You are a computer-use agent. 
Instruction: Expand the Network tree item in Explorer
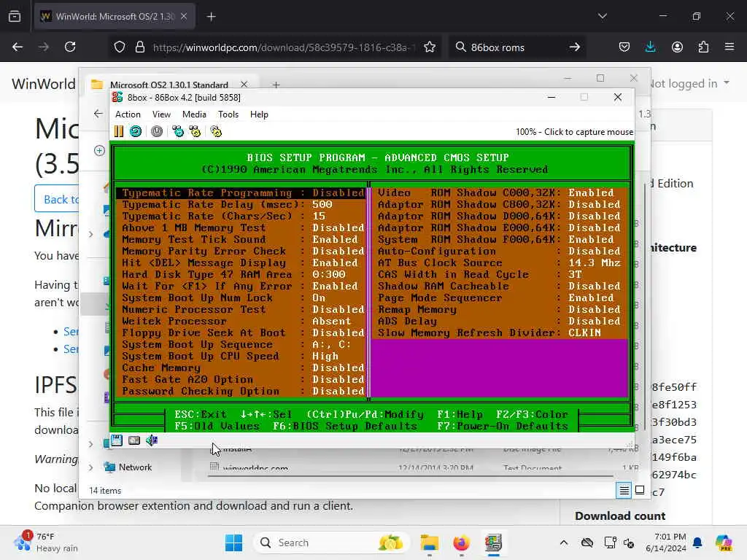(x=91, y=467)
